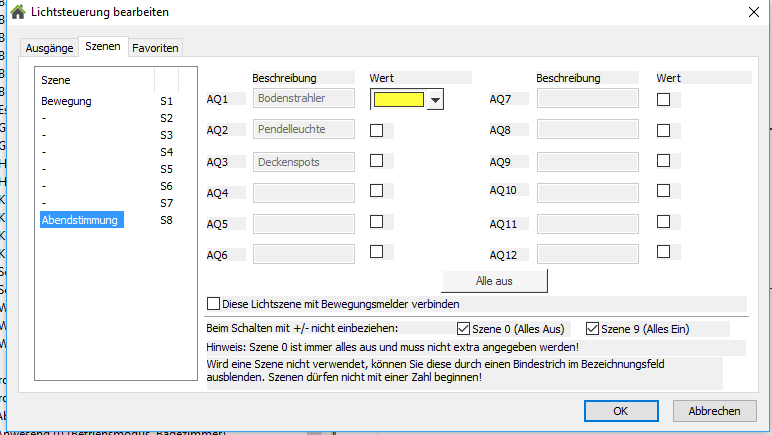The height and width of the screenshot is (435, 772).
Task: Uncheck Szene 9 (Alles Ein)
Action: 592,328
